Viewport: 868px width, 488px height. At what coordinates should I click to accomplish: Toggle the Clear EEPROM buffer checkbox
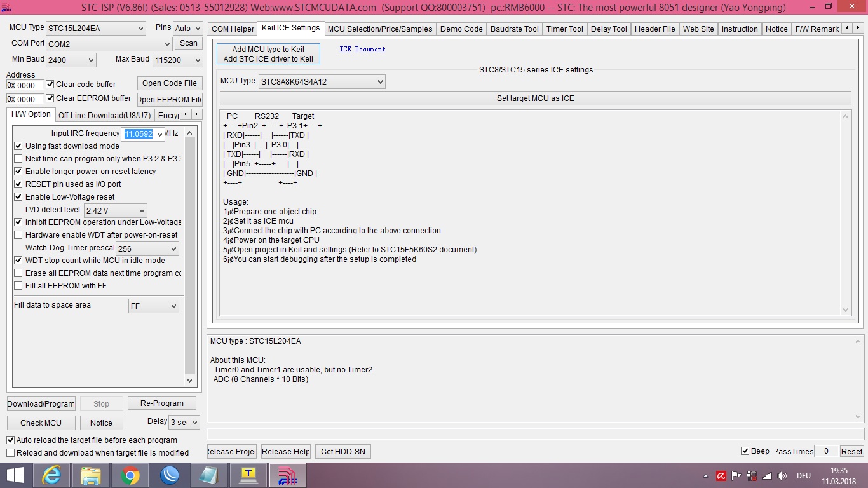(x=50, y=98)
